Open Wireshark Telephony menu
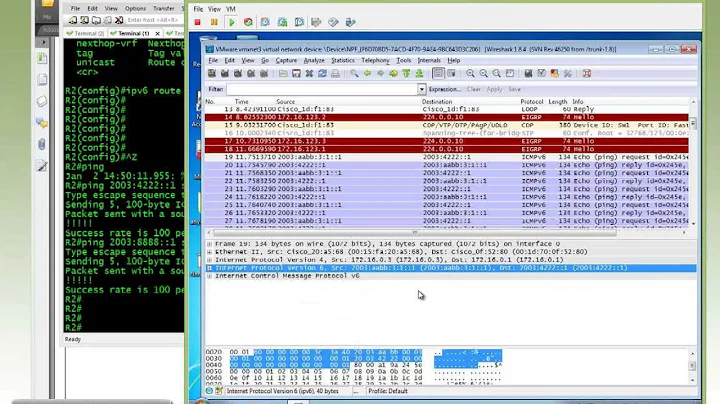 (375, 61)
